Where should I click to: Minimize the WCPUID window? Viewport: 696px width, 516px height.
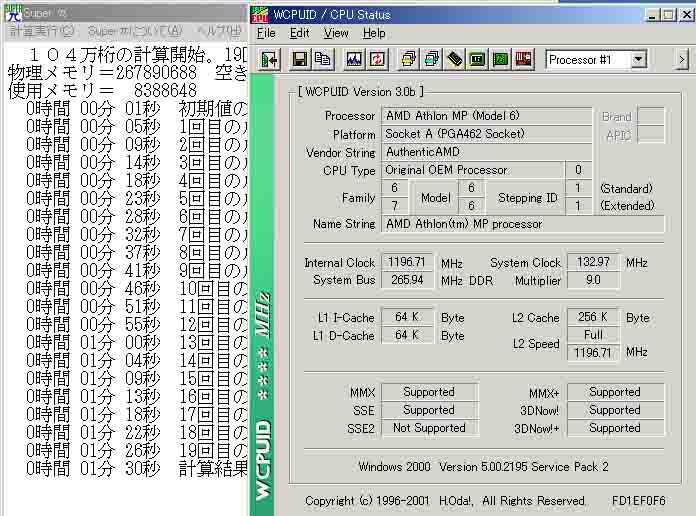coord(652,15)
